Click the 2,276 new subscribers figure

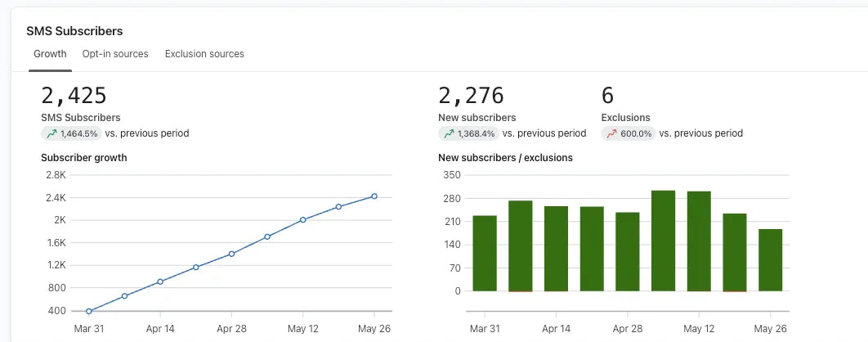point(471,96)
